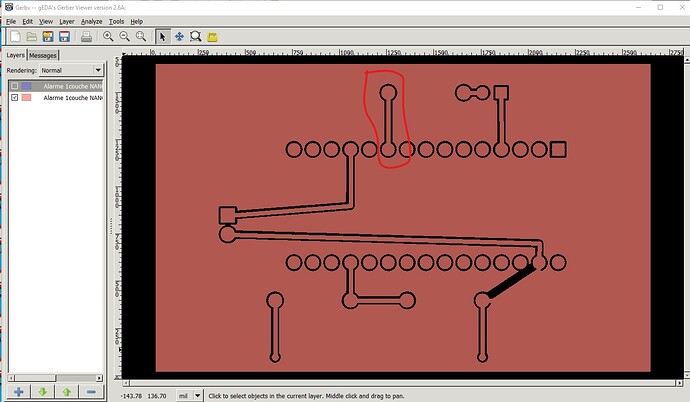Select the Measure tool

point(212,37)
